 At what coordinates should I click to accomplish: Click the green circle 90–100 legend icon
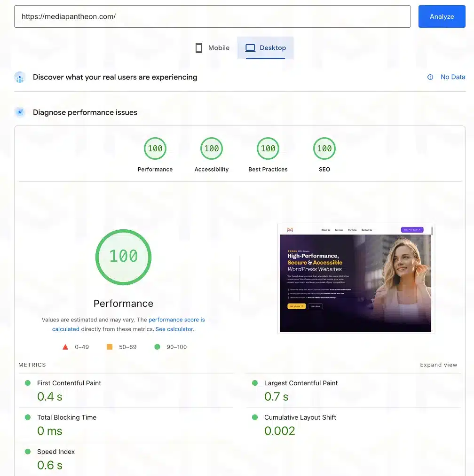click(157, 347)
